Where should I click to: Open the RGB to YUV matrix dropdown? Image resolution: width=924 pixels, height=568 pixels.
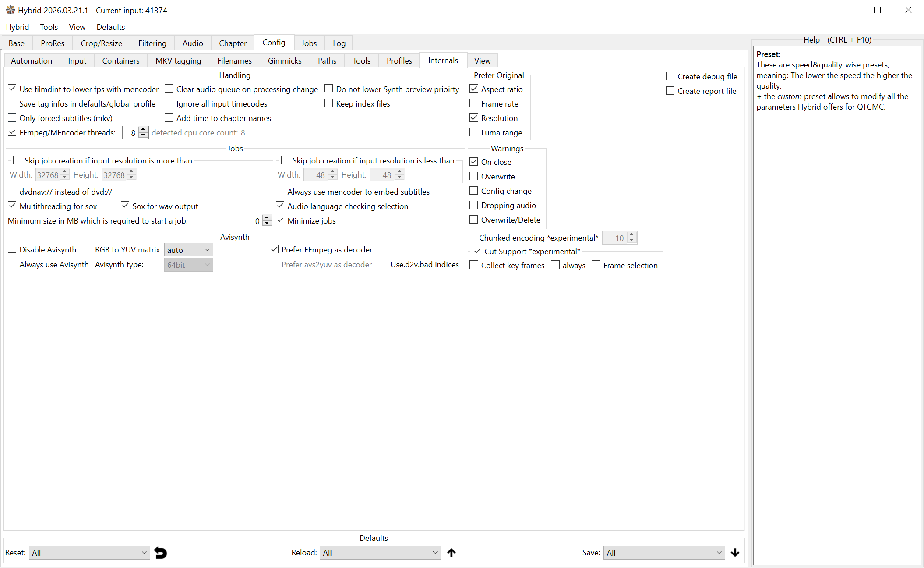(x=189, y=250)
